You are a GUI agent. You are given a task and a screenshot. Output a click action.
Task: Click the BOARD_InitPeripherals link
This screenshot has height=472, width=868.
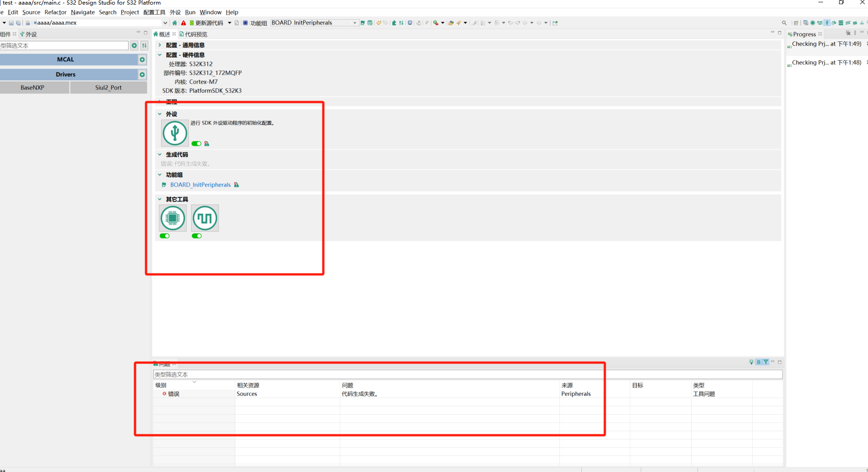coord(200,185)
